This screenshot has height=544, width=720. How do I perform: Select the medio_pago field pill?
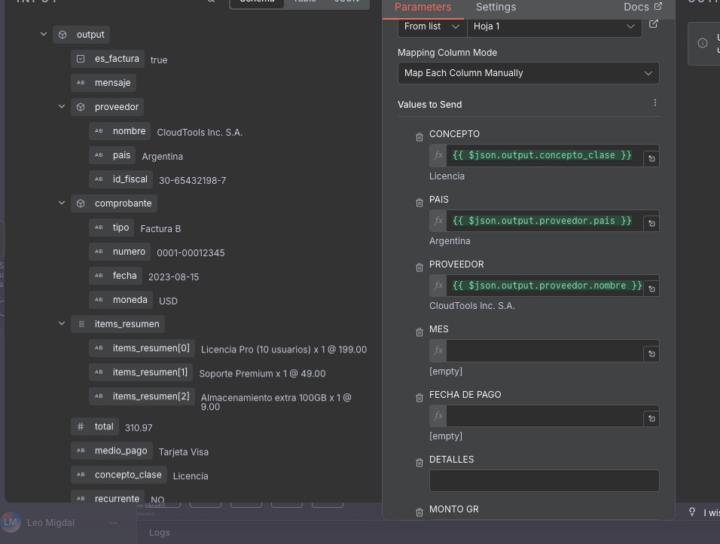[x=112, y=451]
